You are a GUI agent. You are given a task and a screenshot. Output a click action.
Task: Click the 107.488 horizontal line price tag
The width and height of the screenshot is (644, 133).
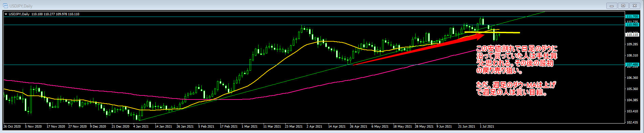pos(632,64)
